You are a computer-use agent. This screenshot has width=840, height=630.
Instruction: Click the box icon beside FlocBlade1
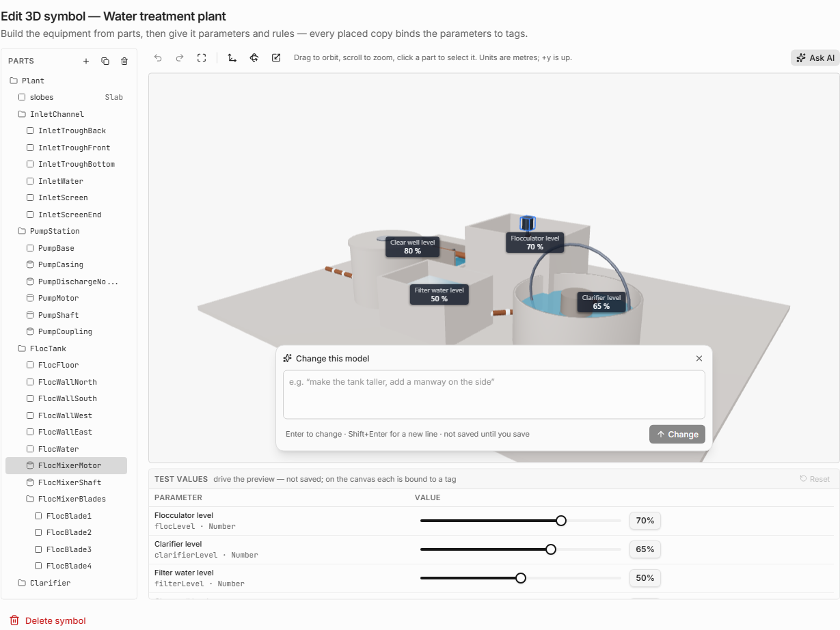click(x=38, y=516)
